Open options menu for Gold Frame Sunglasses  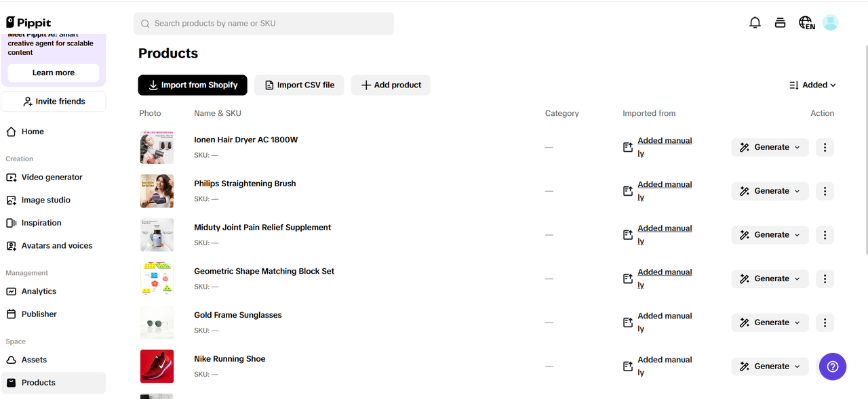click(825, 322)
